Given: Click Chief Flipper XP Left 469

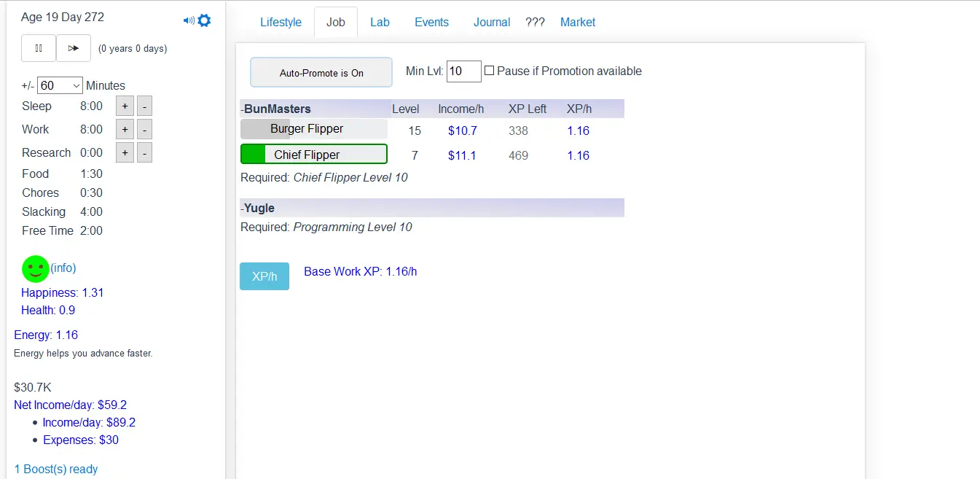Looking at the screenshot, I should [518, 155].
